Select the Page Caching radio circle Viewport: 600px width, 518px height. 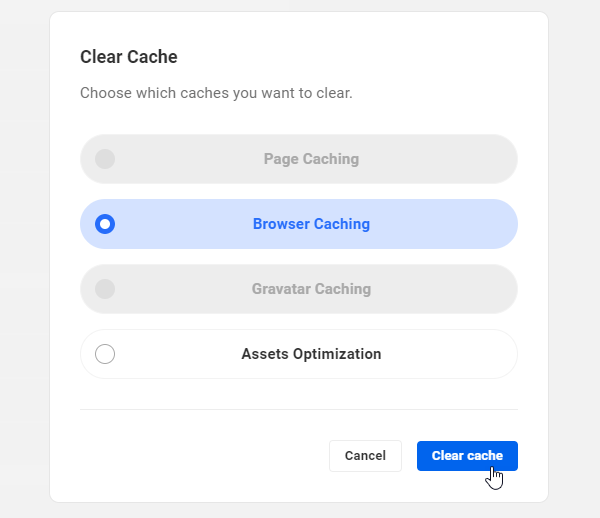pyautogui.click(x=105, y=159)
